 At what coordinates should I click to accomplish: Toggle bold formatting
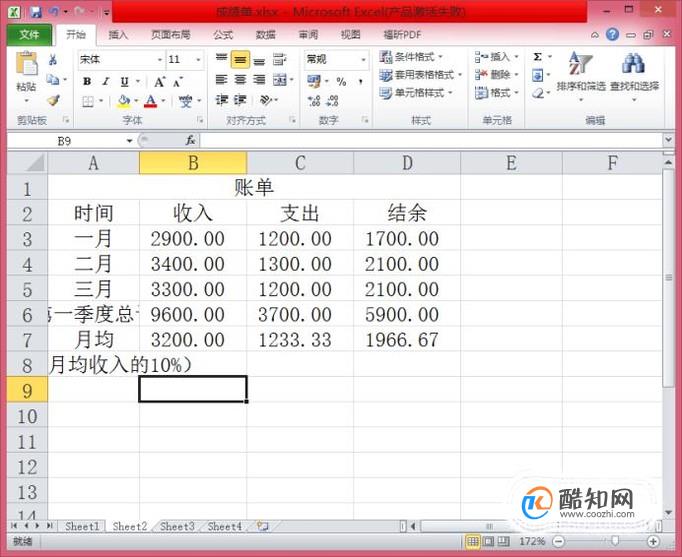tap(87, 81)
